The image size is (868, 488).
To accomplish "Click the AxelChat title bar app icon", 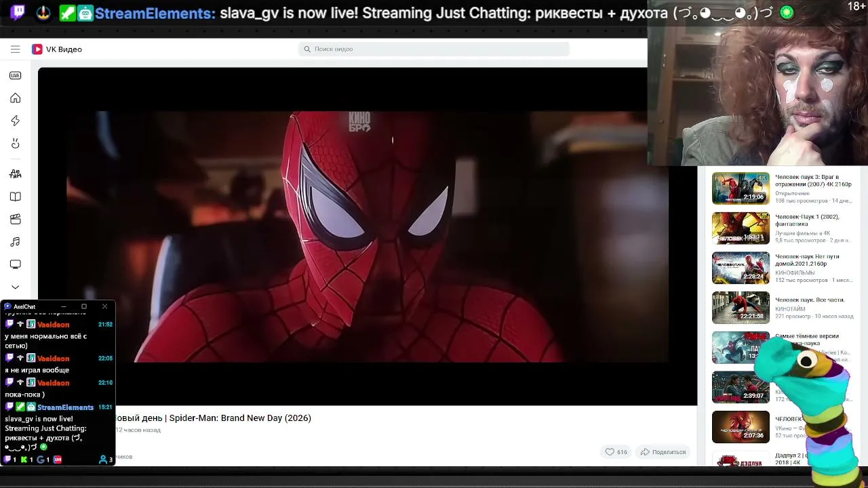I will [7, 306].
